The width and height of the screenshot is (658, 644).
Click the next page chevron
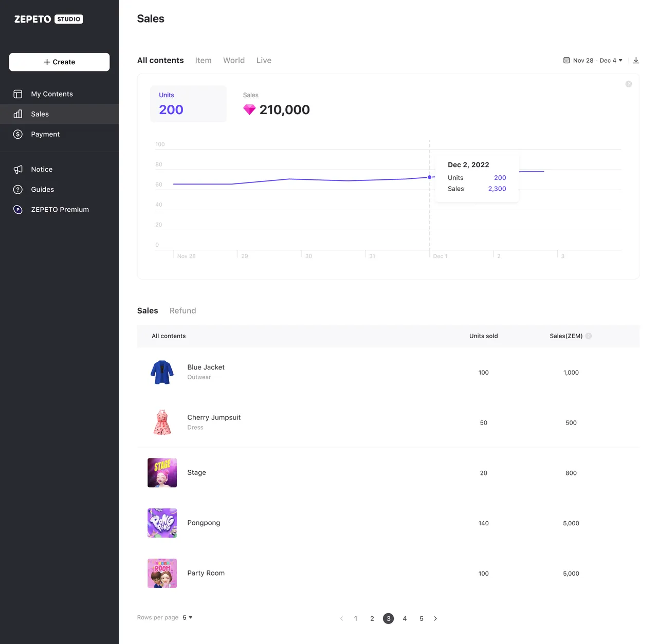click(x=435, y=618)
